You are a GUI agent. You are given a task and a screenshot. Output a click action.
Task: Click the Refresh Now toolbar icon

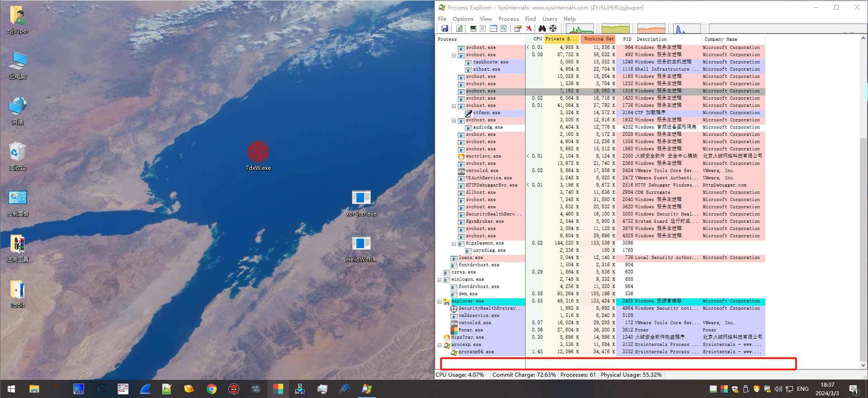(x=459, y=29)
